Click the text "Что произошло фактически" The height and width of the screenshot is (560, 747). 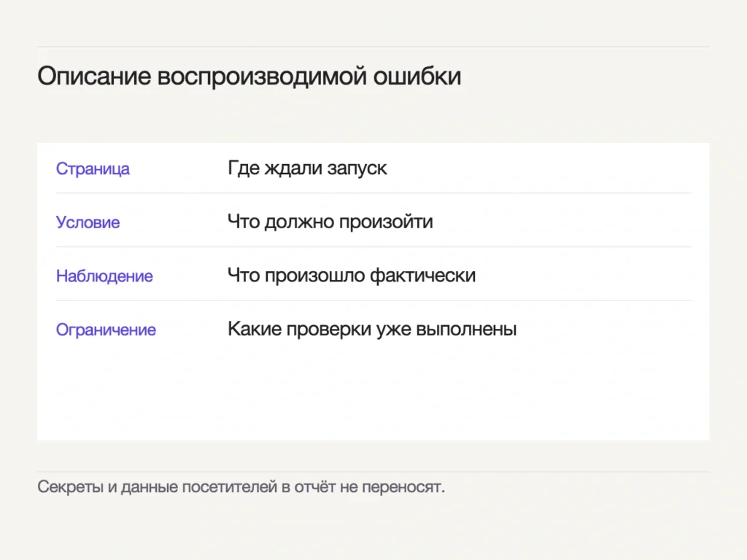point(352,276)
